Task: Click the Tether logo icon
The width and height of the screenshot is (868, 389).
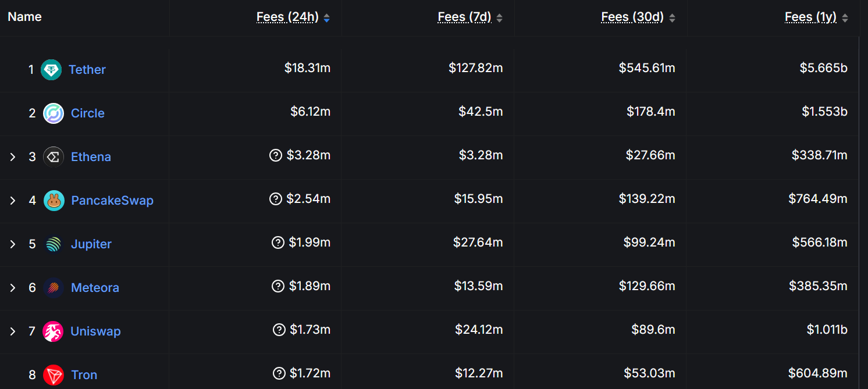Action: (51, 69)
